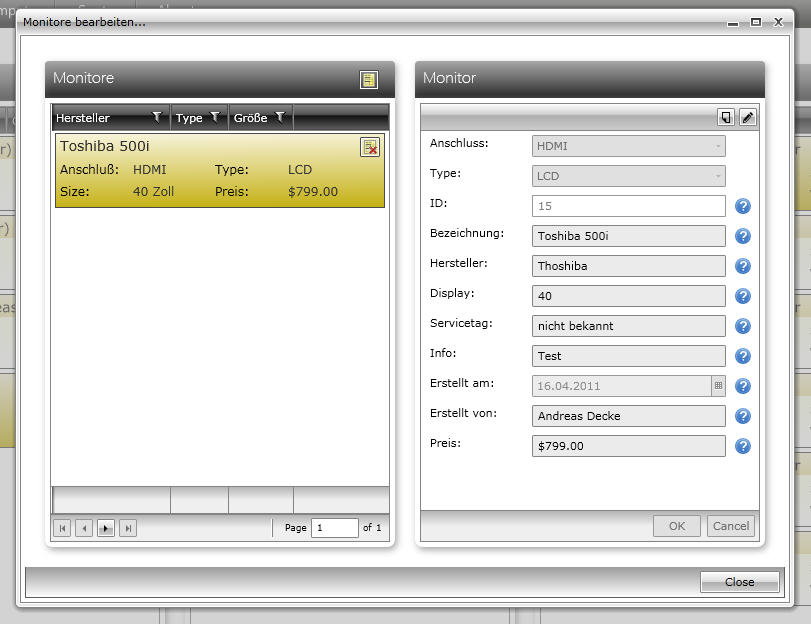Click the OK button
Screen dimensions: 811x624
pyautogui.click(x=677, y=526)
